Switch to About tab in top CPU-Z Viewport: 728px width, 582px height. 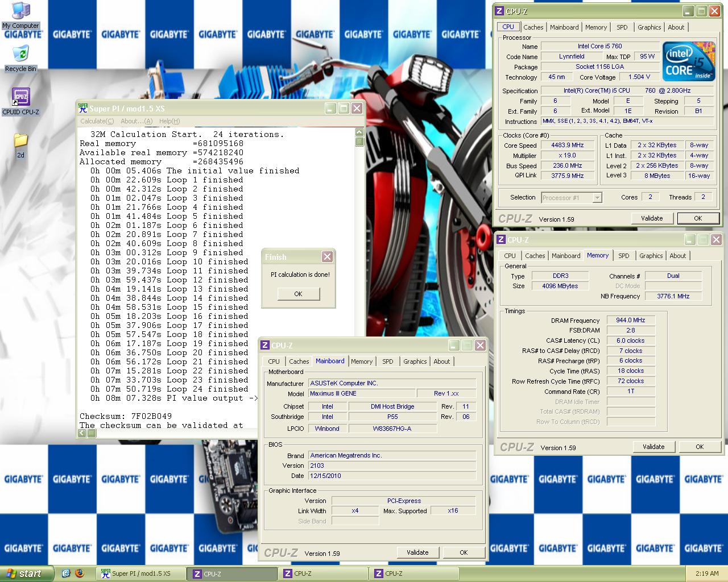pos(676,27)
